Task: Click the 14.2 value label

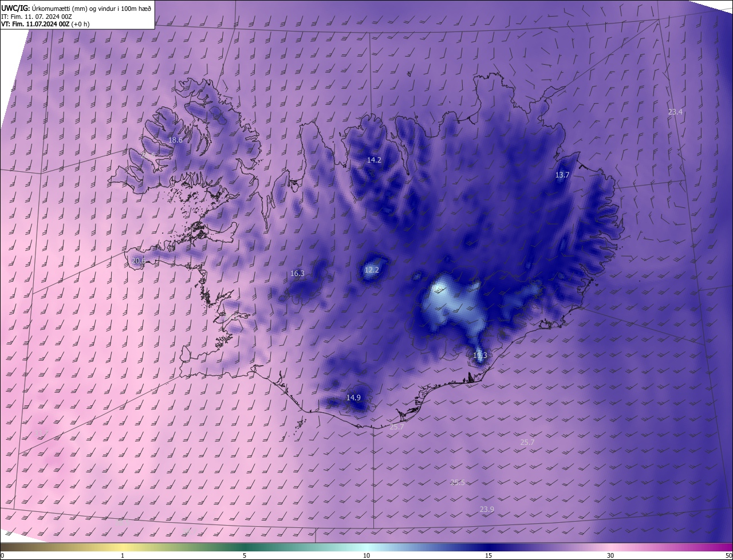Action: (374, 160)
